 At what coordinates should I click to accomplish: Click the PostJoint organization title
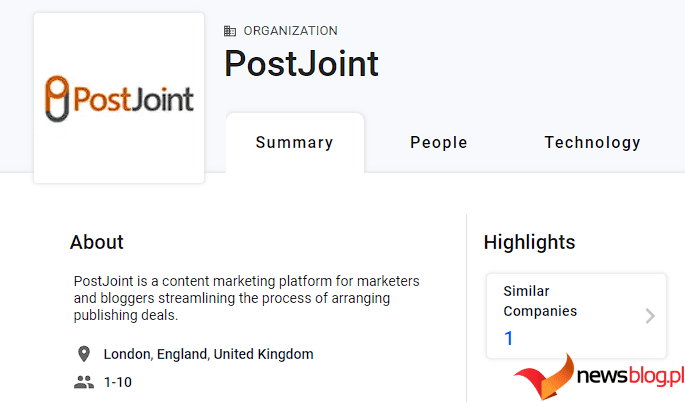pyautogui.click(x=301, y=64)
